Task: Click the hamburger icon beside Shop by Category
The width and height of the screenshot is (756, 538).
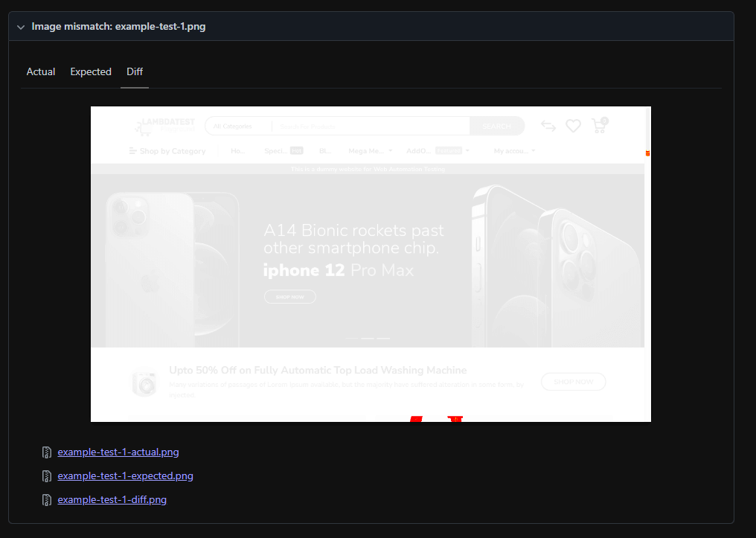Action: point(132,150)
